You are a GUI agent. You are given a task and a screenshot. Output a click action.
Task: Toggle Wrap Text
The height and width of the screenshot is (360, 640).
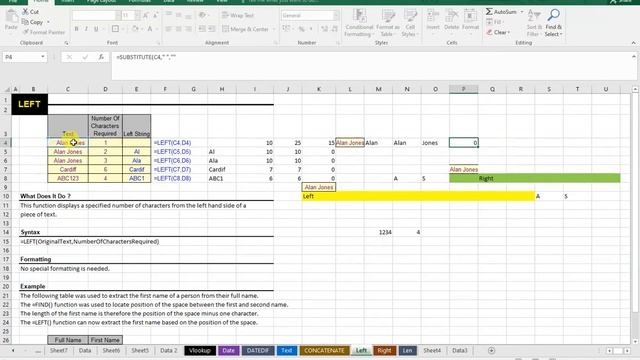(238, 16)
